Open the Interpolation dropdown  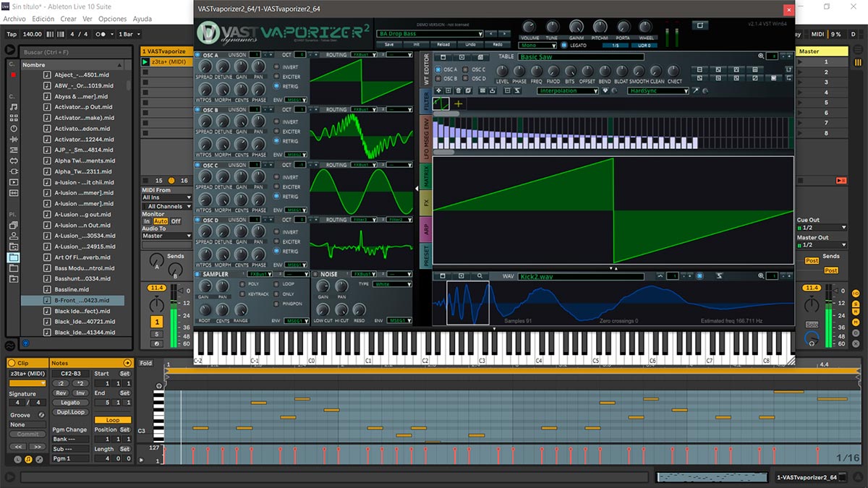coord(567,91)
